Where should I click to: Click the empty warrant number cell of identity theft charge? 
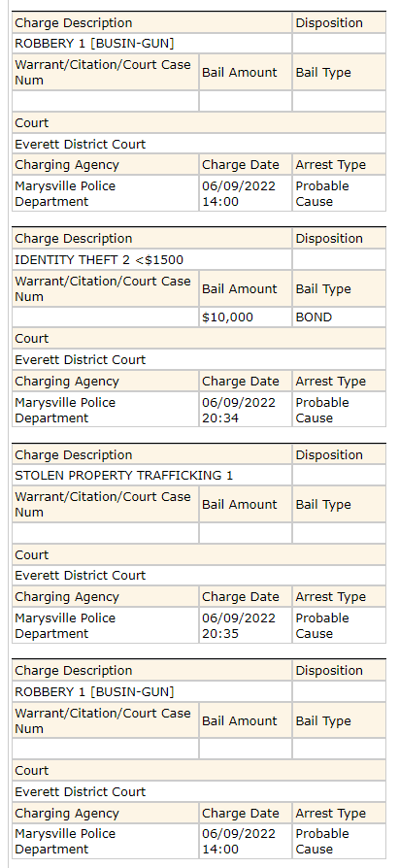105,317
